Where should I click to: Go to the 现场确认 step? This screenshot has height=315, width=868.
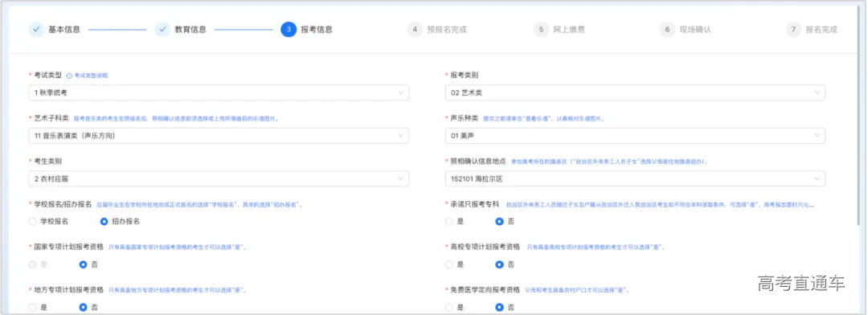pos(686,30)
